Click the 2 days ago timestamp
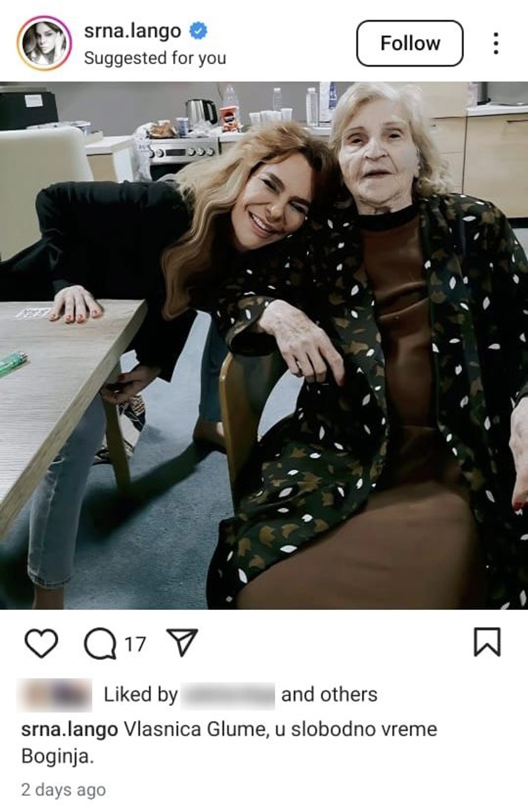The height and width of the screenshot is (812, 528). click(x=63, y=790)
